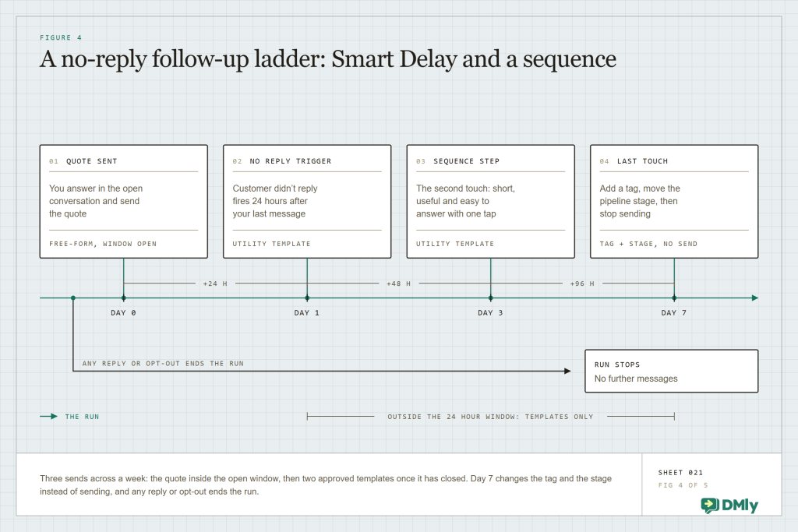
Task: Click 'UTILITY TEMPLATE' label in Sequence Step card
Action: (455, 244)
